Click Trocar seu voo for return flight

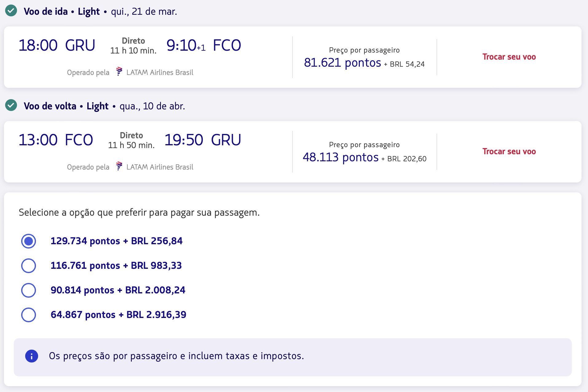(509, 151)
